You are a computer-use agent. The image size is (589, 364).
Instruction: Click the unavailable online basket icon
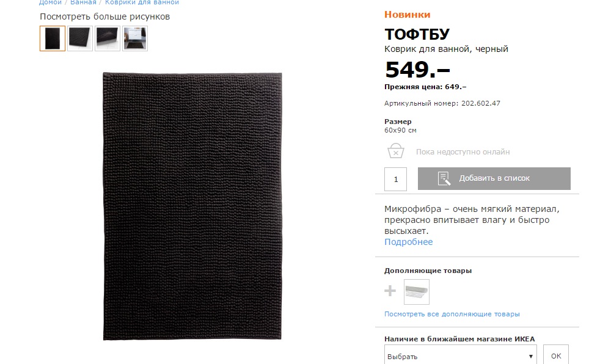(x=395, y=151)
